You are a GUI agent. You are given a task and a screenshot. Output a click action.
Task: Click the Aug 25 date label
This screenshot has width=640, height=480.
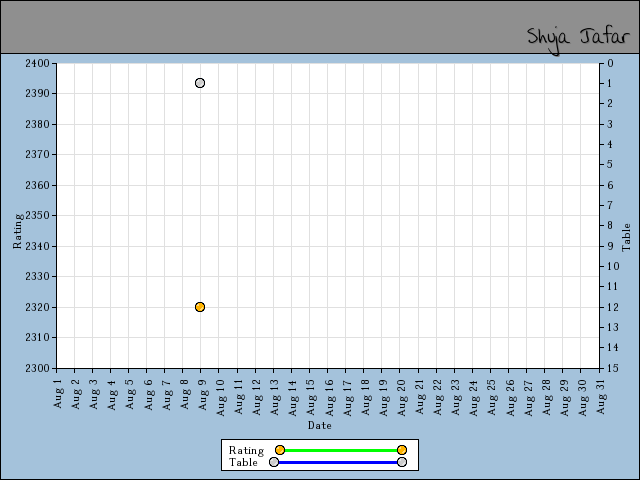tap(492, 397)
